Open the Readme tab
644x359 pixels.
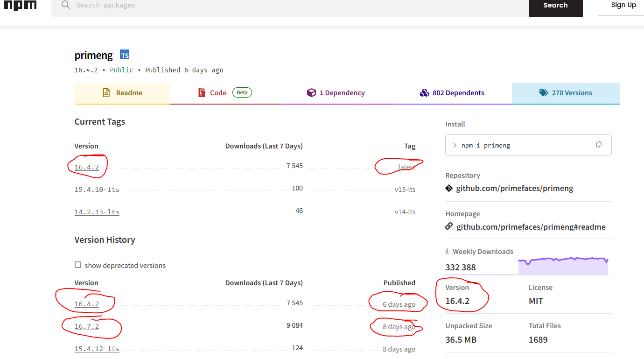(122, 93)
